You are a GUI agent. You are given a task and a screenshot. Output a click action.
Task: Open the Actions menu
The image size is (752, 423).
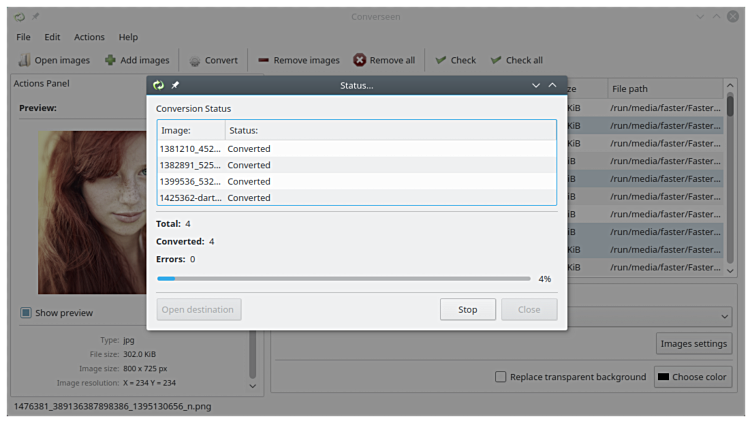tap(89, 37)
